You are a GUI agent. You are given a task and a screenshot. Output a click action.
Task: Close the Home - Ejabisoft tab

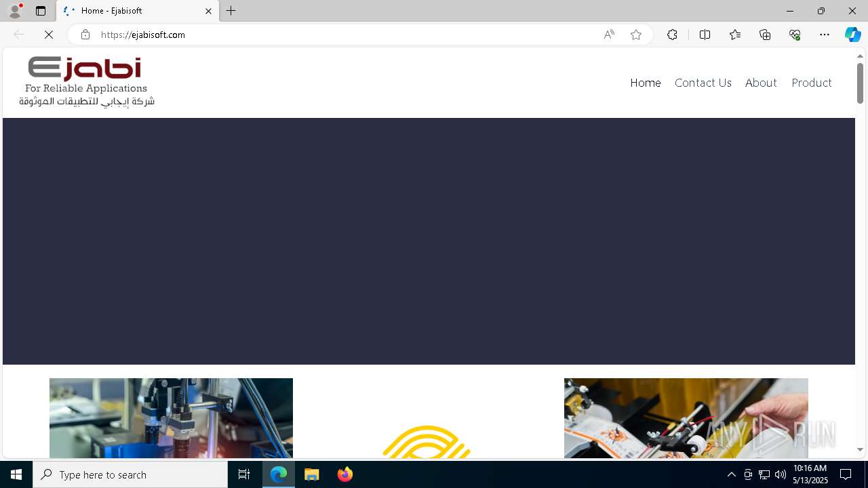coord(208,11)
